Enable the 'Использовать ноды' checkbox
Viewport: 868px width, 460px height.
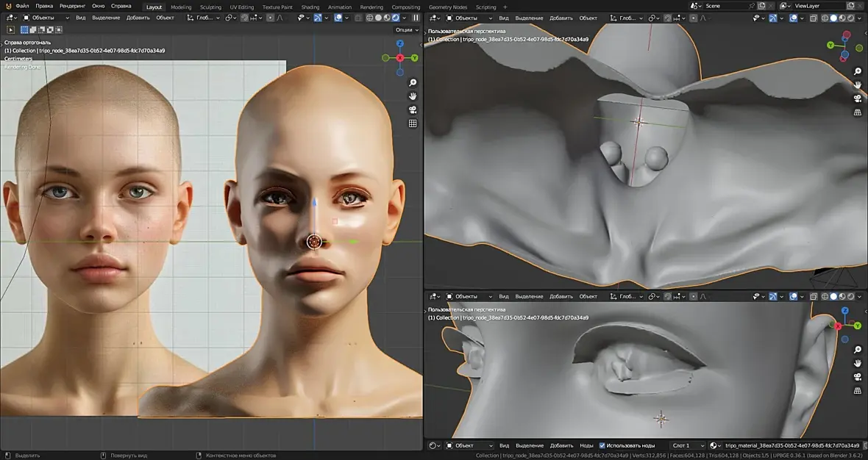point(602,445)
